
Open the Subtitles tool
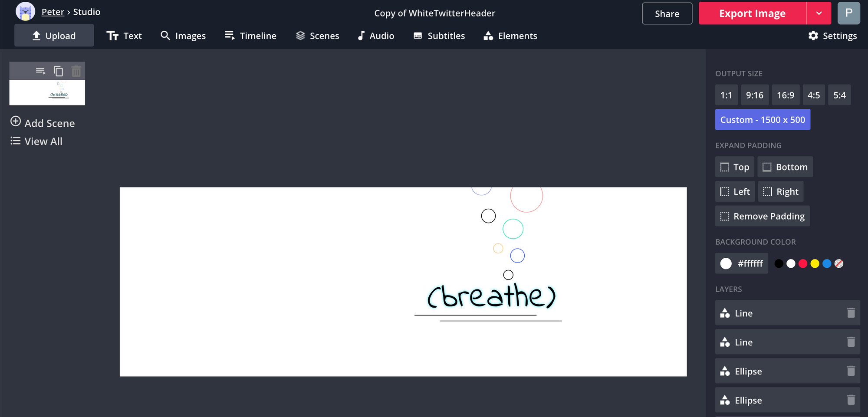coord(439,36)
